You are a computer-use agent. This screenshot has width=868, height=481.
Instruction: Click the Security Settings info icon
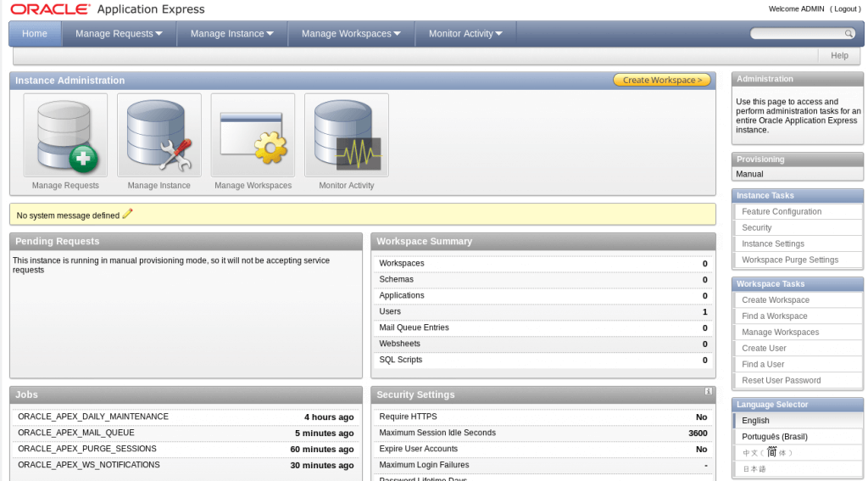[x=708, y=391]
